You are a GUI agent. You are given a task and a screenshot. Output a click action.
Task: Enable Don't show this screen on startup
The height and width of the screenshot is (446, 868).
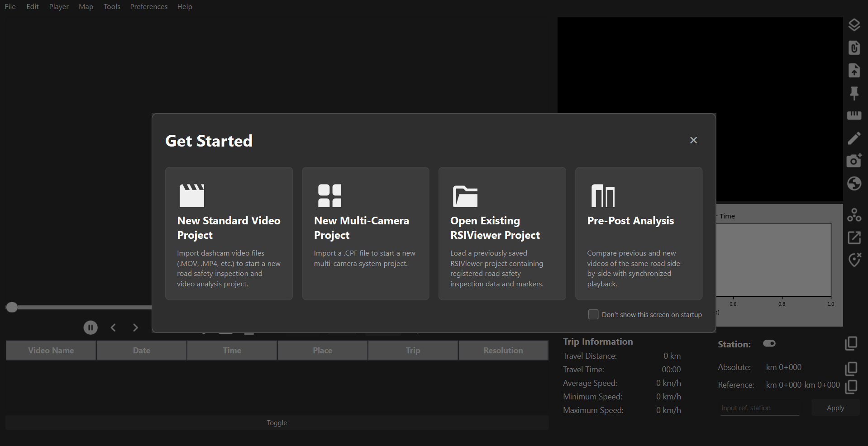coord(593,314)
